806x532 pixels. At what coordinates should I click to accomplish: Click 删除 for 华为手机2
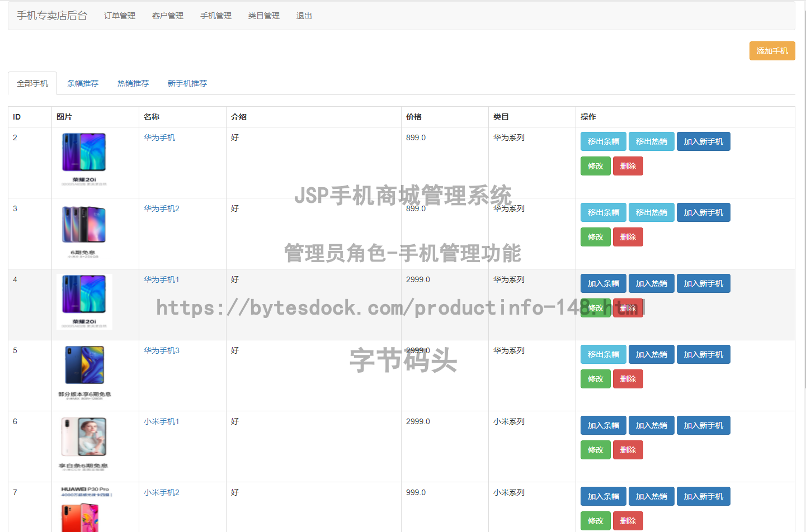pos(628,237)
